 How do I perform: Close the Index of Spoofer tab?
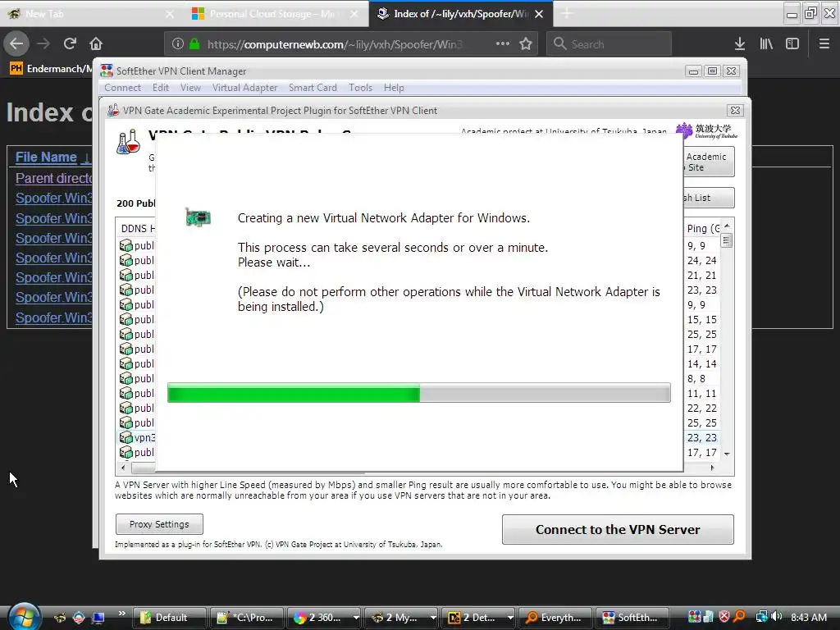539,14
